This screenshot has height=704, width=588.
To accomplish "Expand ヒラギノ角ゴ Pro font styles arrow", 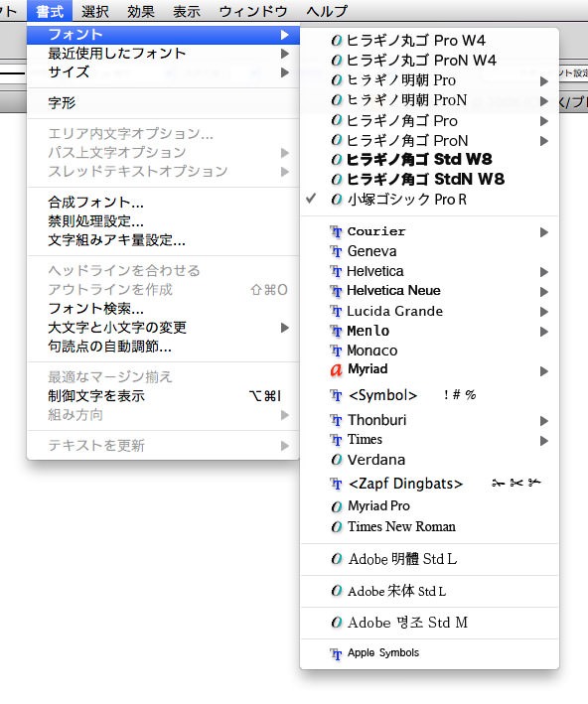I will 544,121.
